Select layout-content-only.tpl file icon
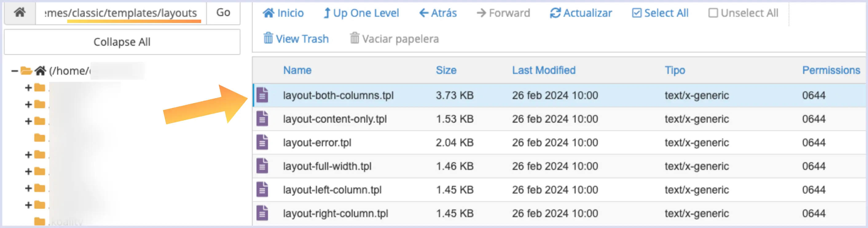Viewport: 868px width, 228px height. [x=262, y=119]
